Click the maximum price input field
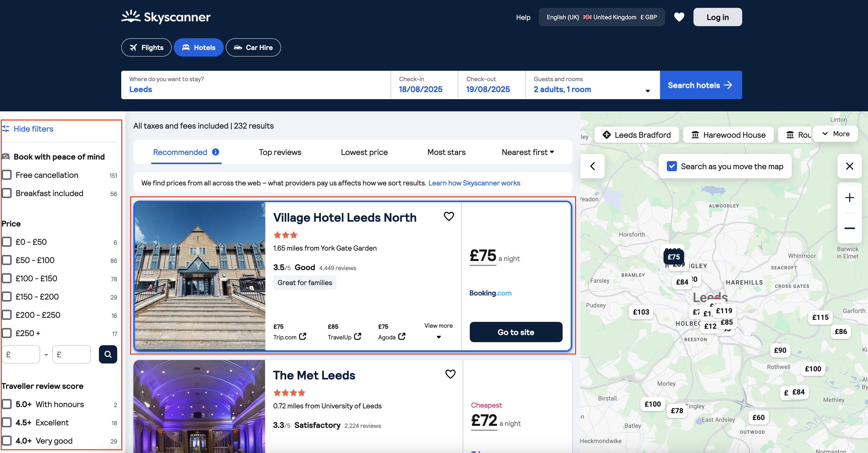 tap(72, 354)
